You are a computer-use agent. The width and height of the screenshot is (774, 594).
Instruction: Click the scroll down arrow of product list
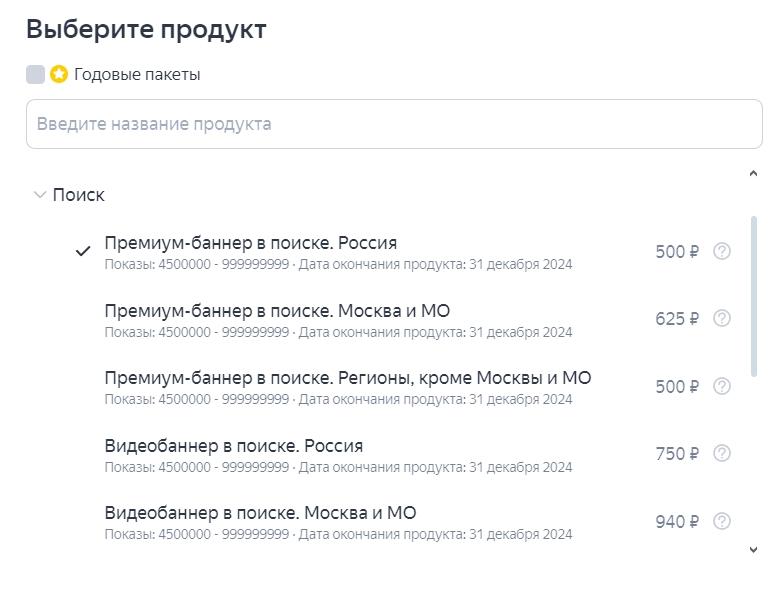tap(754, 550)
